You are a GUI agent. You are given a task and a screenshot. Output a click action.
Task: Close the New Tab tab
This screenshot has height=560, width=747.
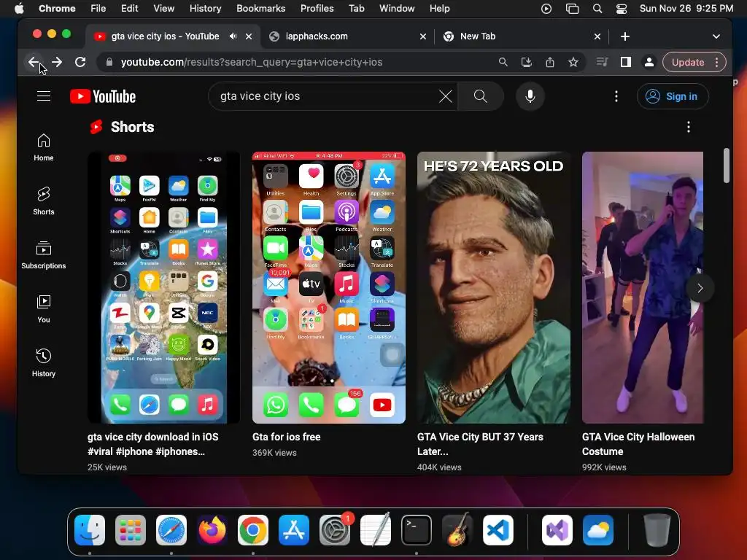pos(597,36)
